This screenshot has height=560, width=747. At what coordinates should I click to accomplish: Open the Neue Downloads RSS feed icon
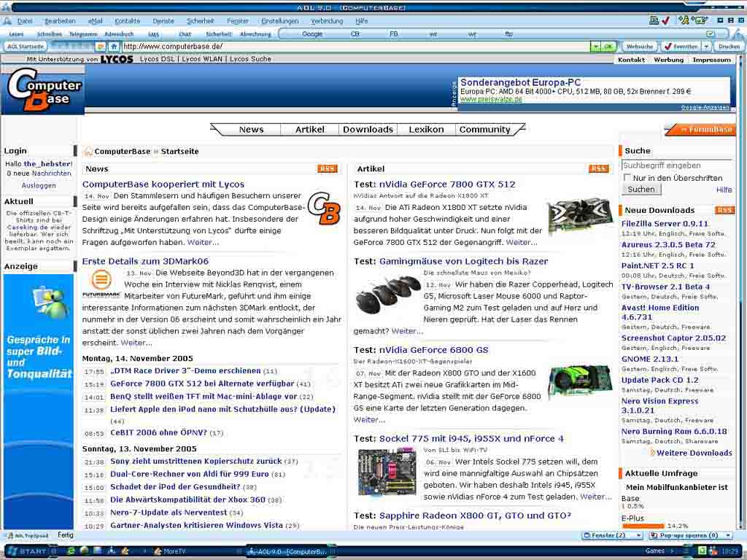pyautogui.click(x=724, y=210)
